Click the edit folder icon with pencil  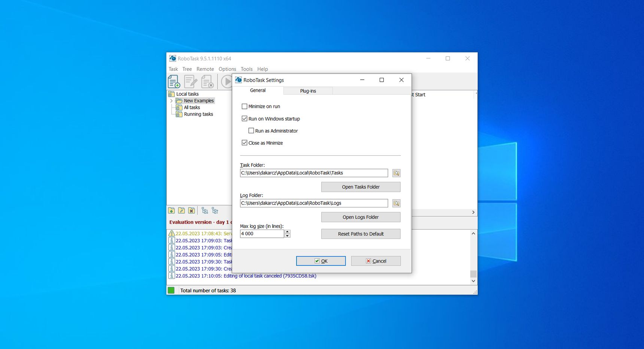point(182,210)
